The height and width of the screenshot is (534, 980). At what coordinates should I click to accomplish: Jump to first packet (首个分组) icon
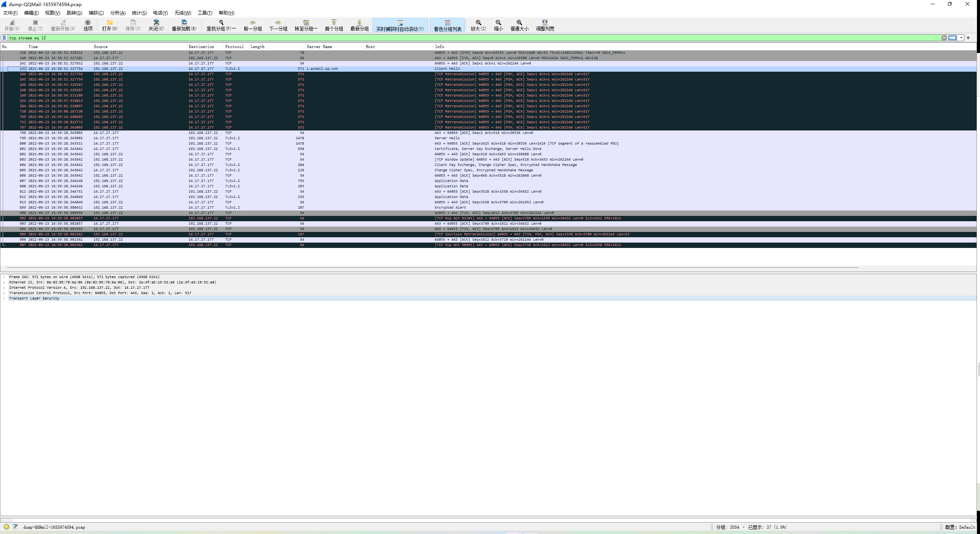point(334,25)
